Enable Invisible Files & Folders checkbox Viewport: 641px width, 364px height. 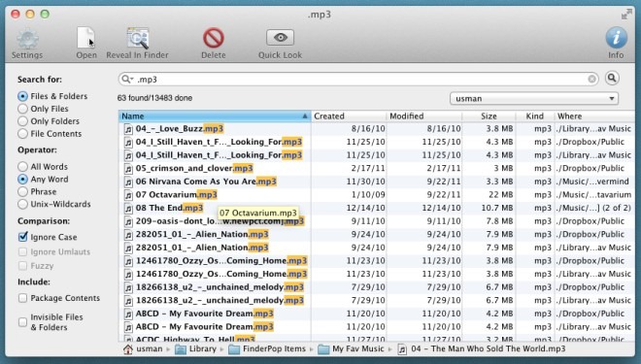[23, 322]
